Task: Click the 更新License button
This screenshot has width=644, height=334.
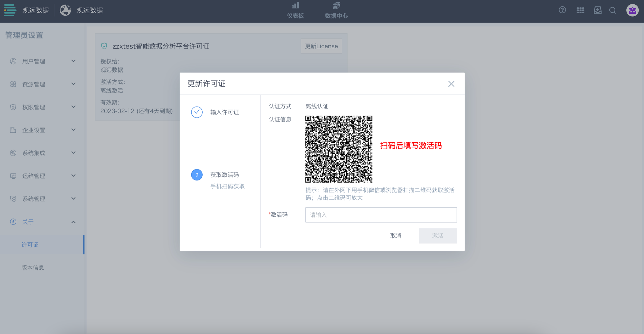Action: (321, 46)
